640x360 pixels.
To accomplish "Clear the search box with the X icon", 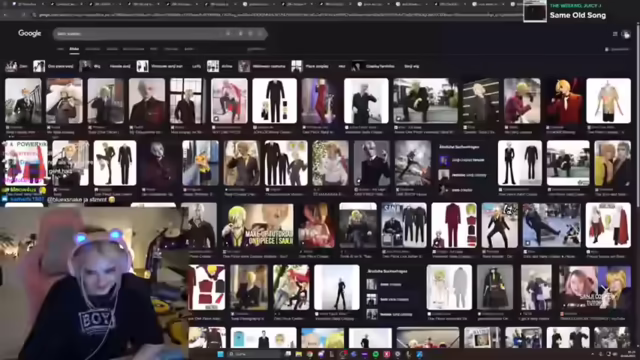I will tap(228, 33).
